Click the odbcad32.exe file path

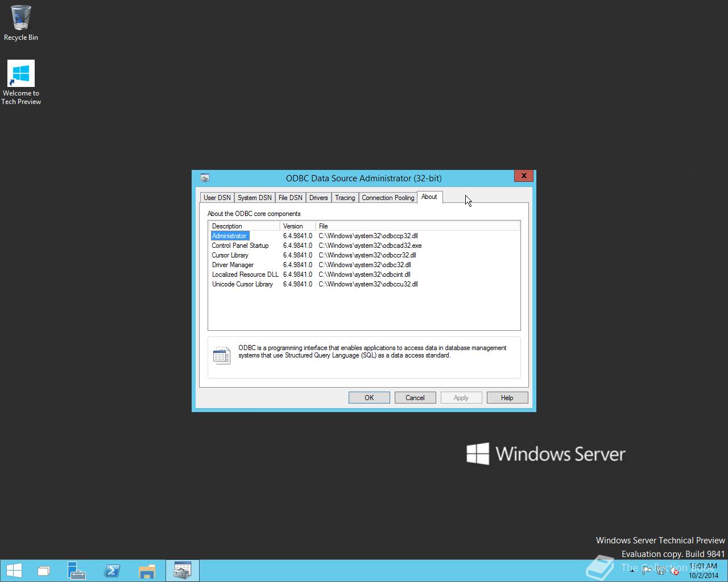coord(370,246)
